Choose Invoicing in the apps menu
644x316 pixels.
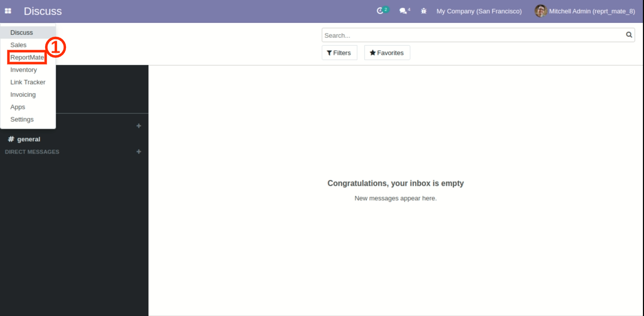pos(23,95)
